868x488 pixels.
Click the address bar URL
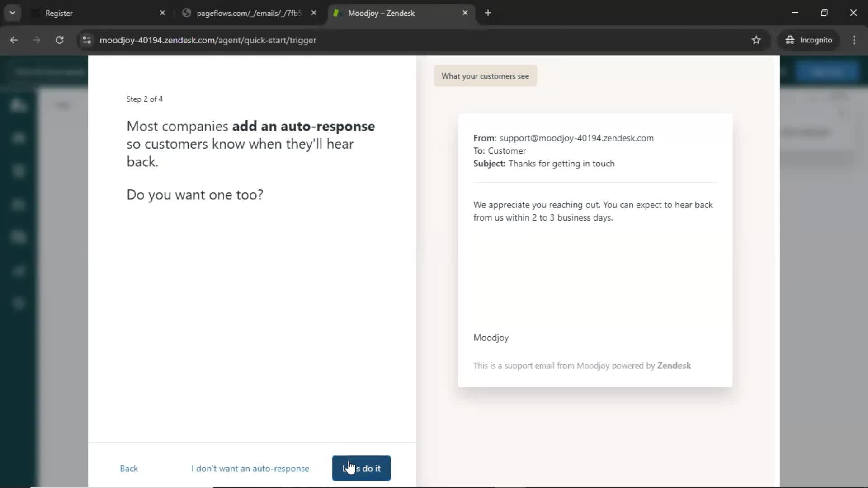(208, 40)
